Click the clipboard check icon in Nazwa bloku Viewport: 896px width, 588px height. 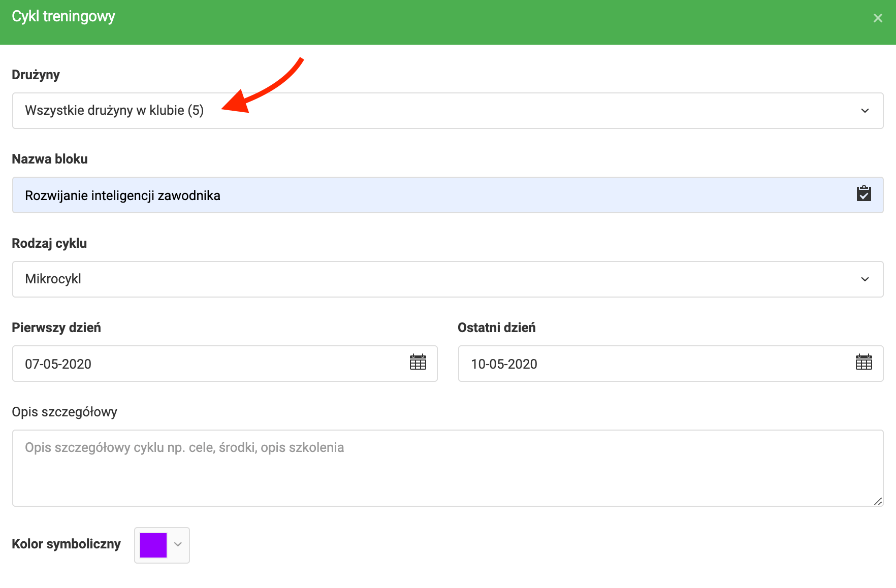coord(863,194)
